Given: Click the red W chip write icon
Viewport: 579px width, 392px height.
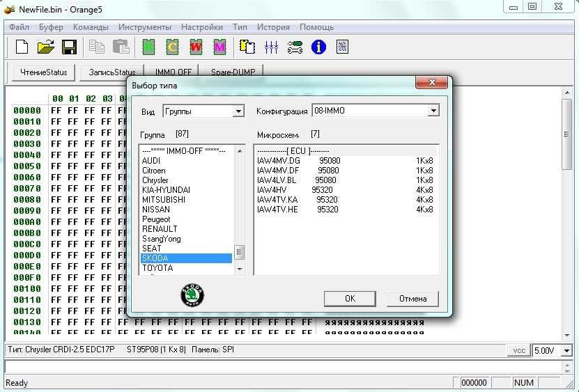Looking at the screenshot, I should [196, 47].
